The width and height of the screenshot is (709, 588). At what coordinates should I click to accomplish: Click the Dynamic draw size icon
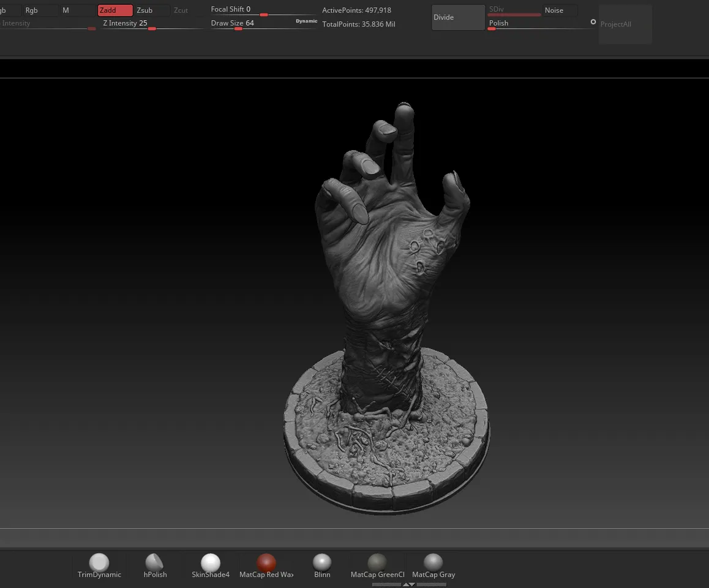pos(306,21)
